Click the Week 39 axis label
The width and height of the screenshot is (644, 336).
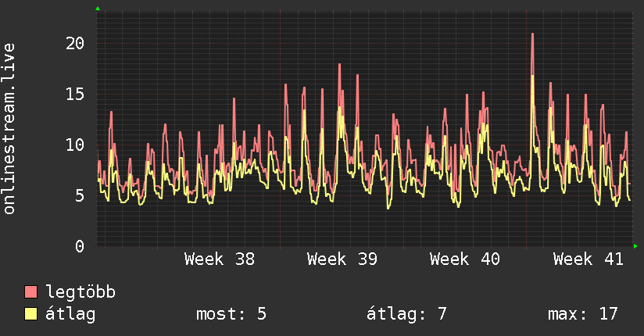point(342,259)
